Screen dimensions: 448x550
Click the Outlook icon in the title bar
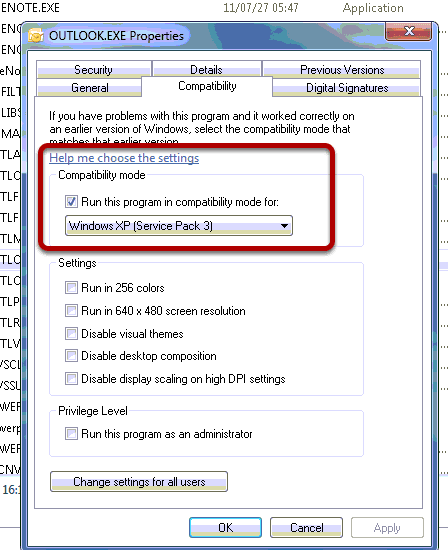coord(35,35)
